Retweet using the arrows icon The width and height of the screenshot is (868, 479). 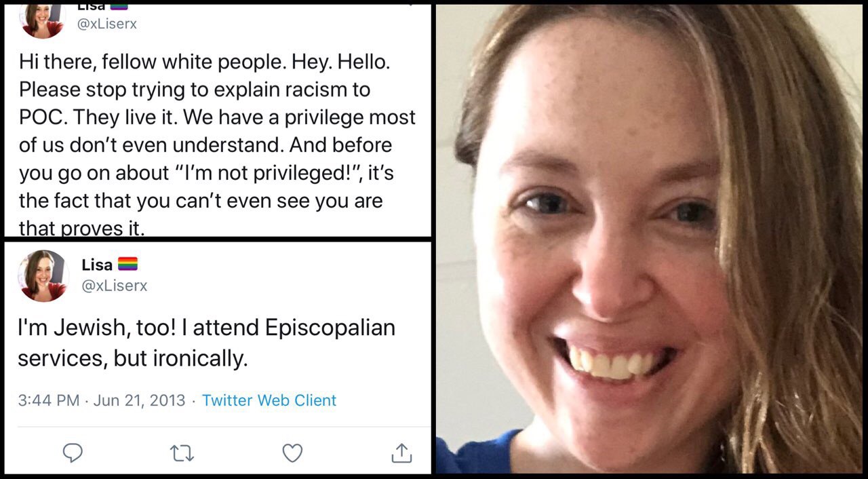[x=182, y=453]
